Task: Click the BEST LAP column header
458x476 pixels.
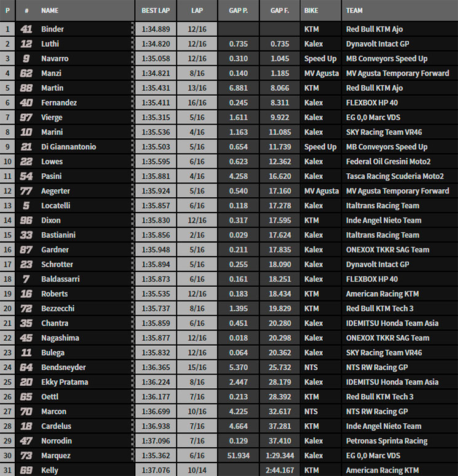Action: pyautogui.click(x=156, y=10)
